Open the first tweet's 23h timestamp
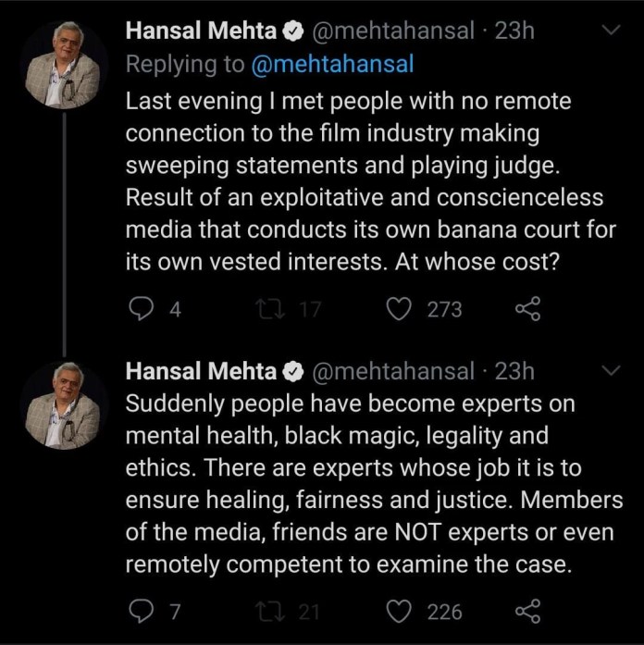 [515, 31]
